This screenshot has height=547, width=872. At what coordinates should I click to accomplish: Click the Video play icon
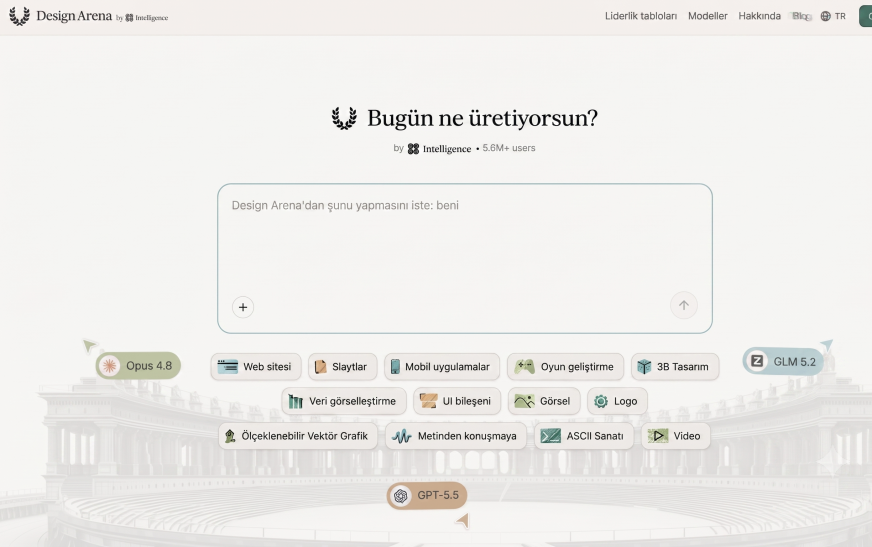[x=658, y=436]
